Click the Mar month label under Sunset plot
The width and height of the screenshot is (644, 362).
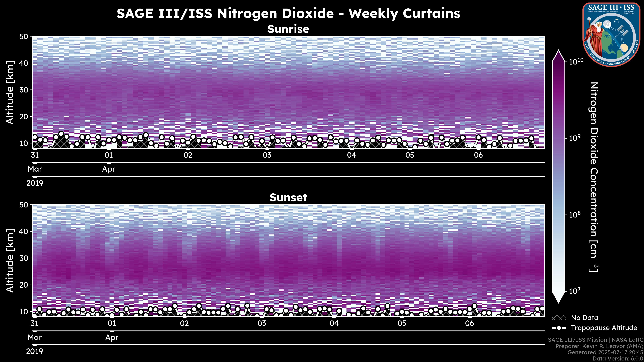(x=35, y=338)
